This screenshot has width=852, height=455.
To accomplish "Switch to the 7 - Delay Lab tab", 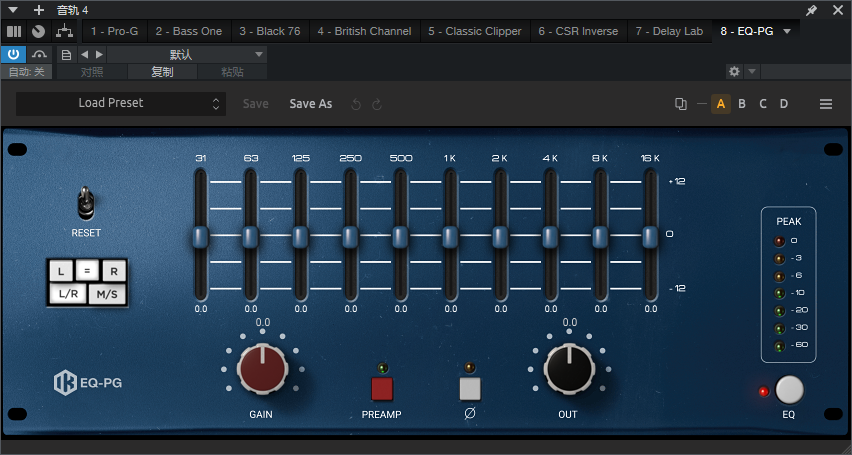I will (669, 32).
